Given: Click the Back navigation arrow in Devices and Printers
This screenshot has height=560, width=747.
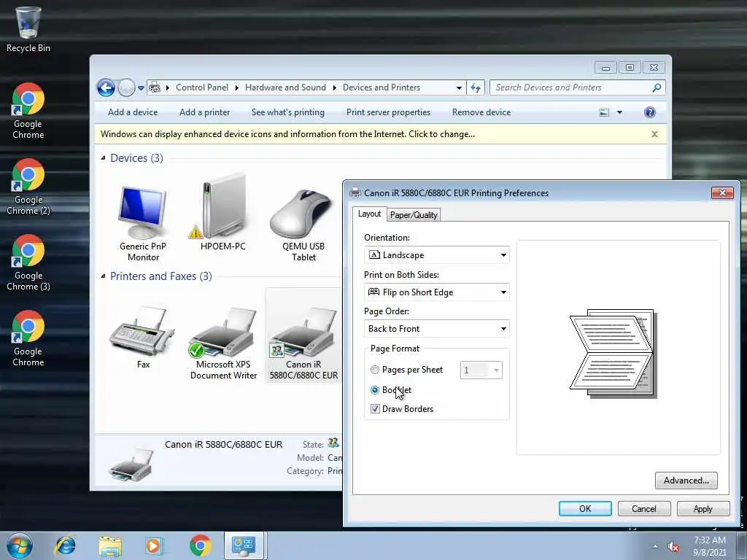Looking at the screenshot, I should [107, 87].
